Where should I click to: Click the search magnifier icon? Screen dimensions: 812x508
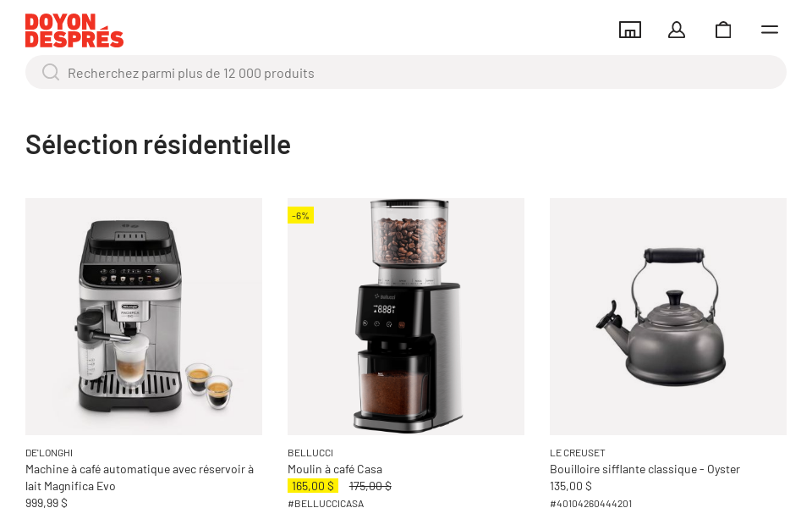point(51,72)
